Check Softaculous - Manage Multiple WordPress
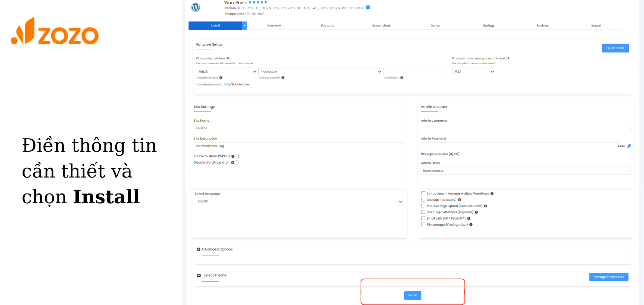Image resolution: width=644 pixels, height=305 pixels. point(423,193)
